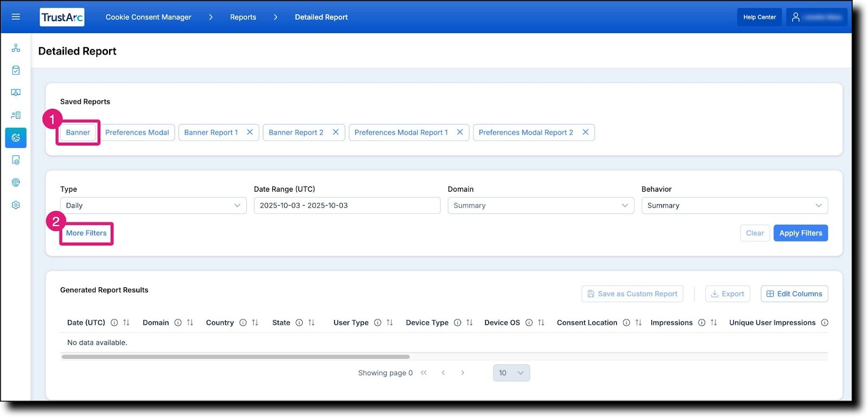This screenshot has height=417, width=868.
Task: Open Edit Columns
Action: [794, 294]
